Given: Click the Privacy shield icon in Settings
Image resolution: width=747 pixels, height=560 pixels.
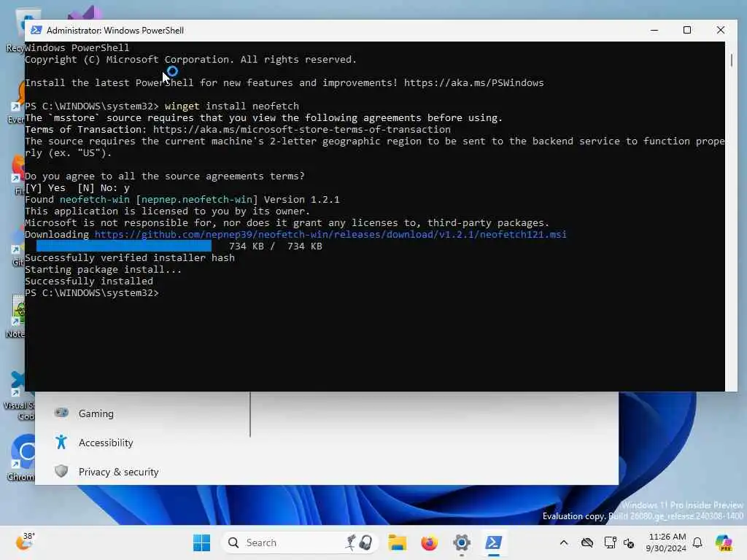Looking at the screenshot, I should pyautogui.click(x=61, y=471).
